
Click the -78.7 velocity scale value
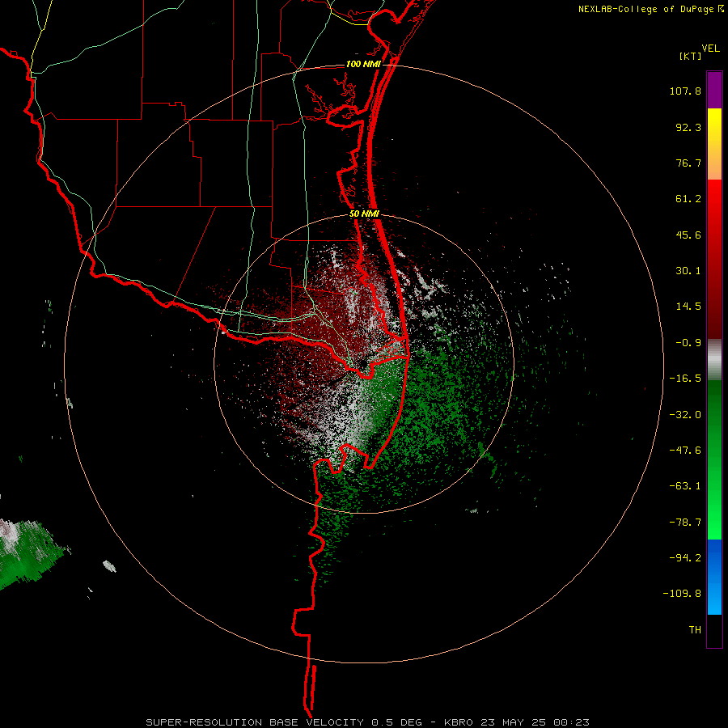(x=685, y=523)
